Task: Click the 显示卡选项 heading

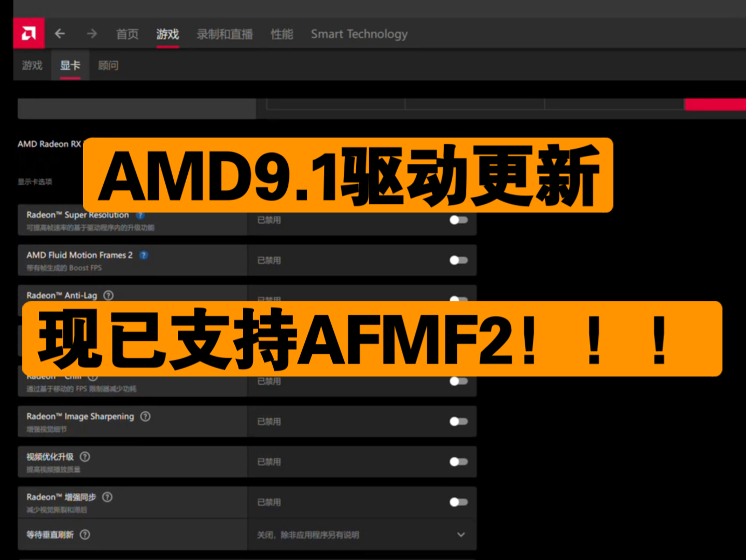Action: 35,182
